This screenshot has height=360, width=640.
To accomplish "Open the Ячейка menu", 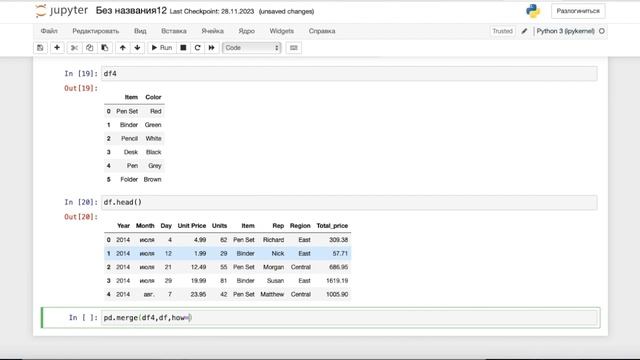I will [x=212, y=31].
